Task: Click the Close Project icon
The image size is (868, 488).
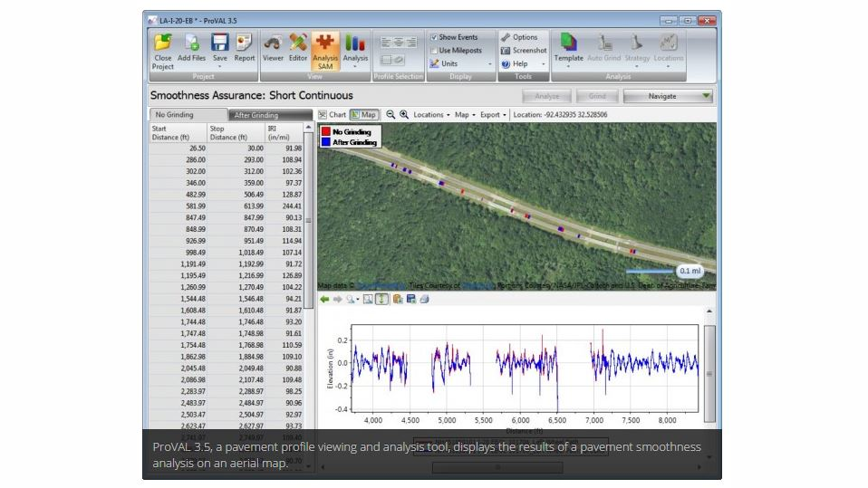Action: 163,43
